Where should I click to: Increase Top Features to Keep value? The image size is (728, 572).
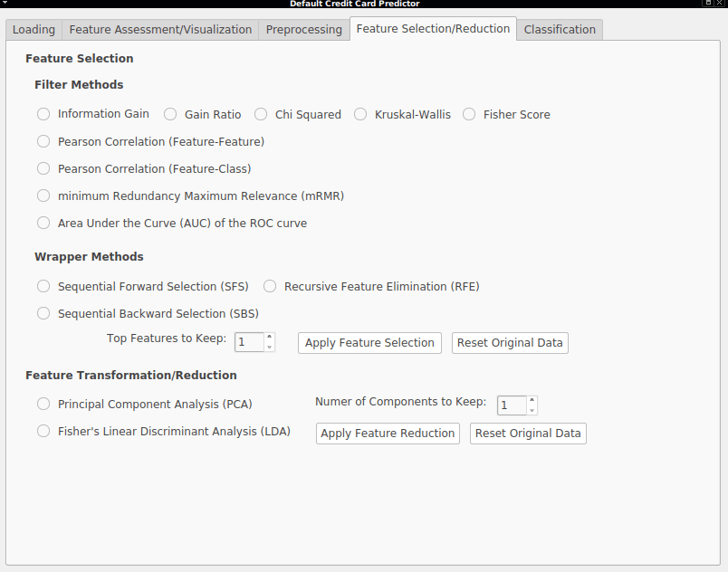click(269, 337)
